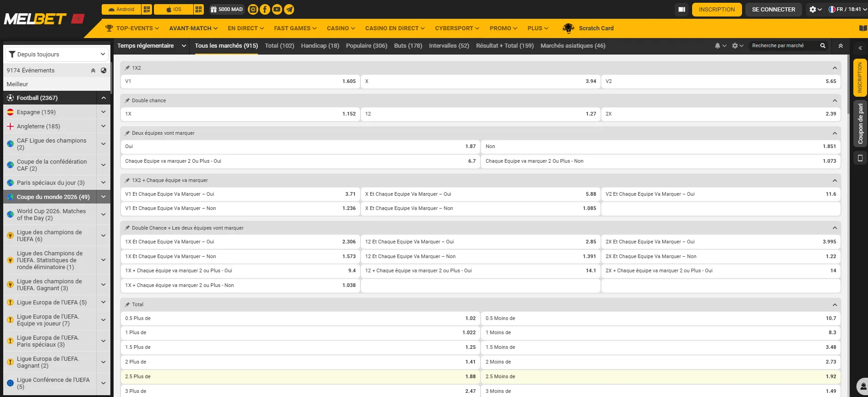Screen dimensions: 868x397
Task: Download the Android app
Action: coord(121,9)
